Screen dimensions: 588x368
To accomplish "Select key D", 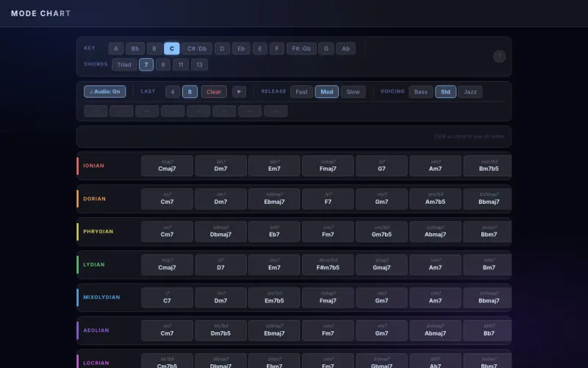I will coord(222,49).
